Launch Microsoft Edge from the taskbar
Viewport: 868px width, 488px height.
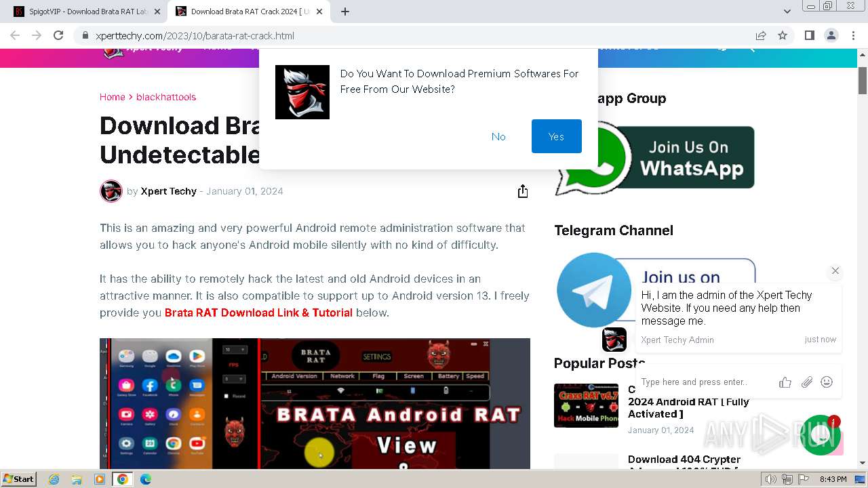145,479
